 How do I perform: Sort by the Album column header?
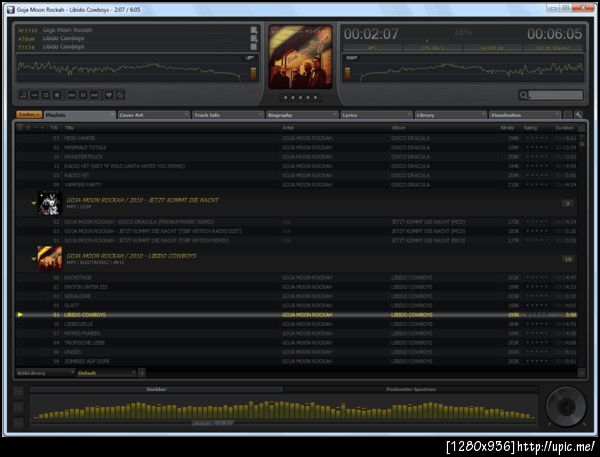[x=398, y=128]
